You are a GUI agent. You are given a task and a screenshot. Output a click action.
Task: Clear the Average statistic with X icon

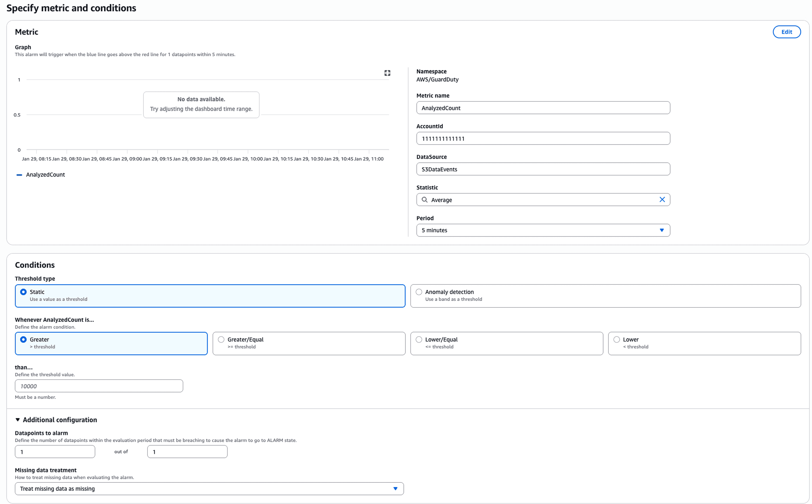[662, 200]
